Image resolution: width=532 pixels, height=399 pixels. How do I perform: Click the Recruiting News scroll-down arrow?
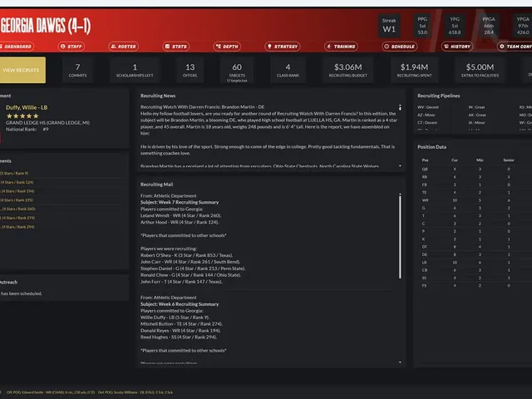coord(400,166)
